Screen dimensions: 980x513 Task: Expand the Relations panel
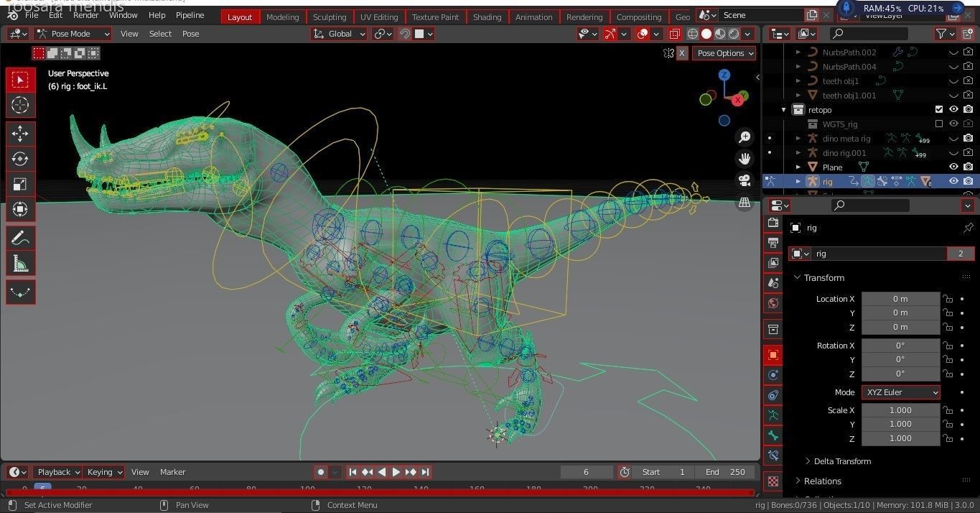(x=818, y=481)
